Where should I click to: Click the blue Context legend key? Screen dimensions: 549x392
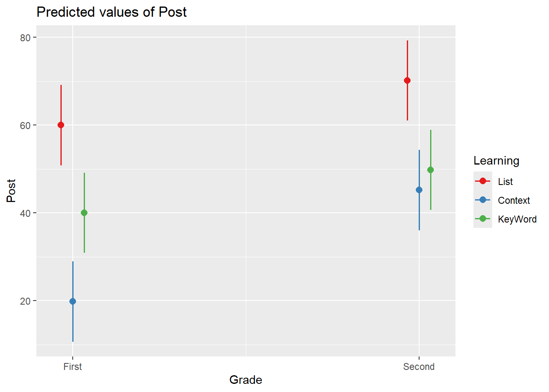coord(483,200)
